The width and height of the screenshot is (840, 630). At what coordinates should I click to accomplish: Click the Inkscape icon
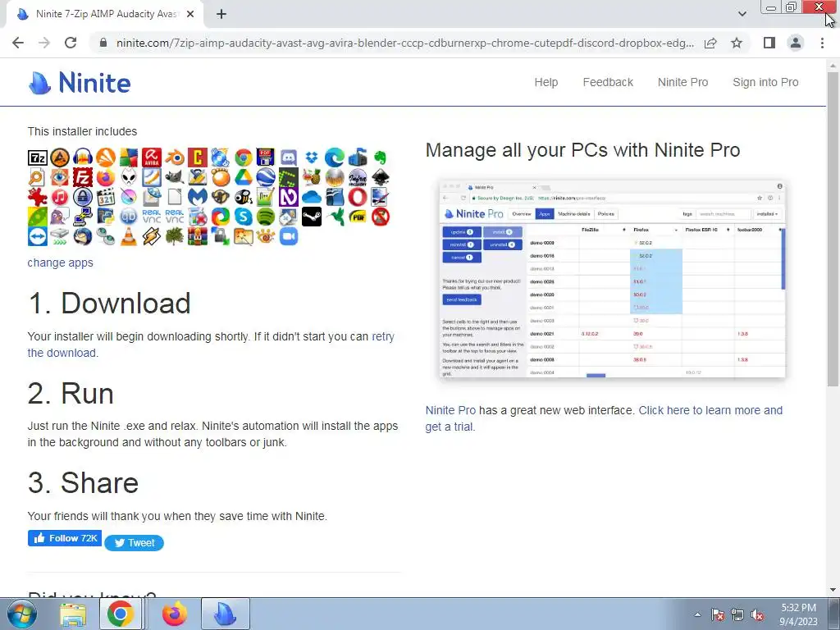pos(381,177)
